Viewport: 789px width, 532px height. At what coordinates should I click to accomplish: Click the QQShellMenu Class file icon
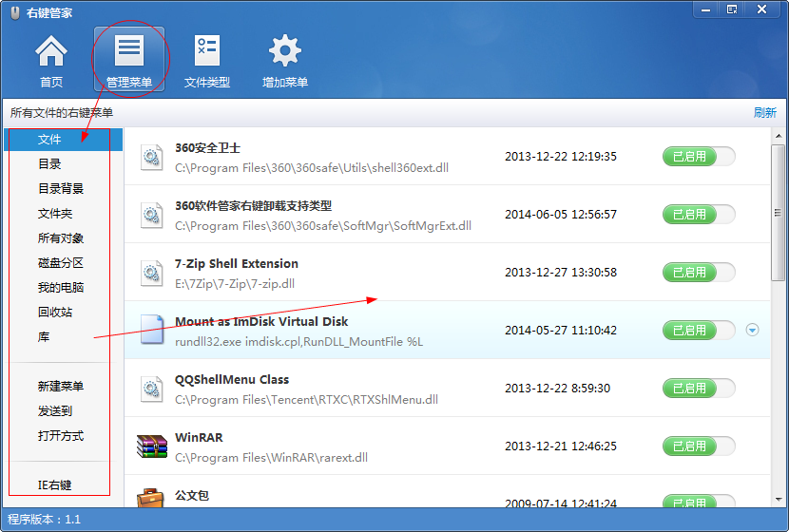152,389
